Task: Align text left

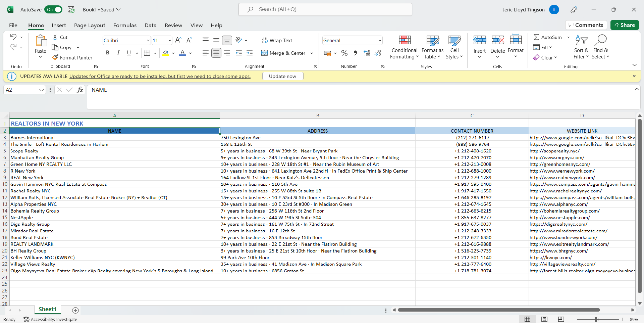Action: 206,53
